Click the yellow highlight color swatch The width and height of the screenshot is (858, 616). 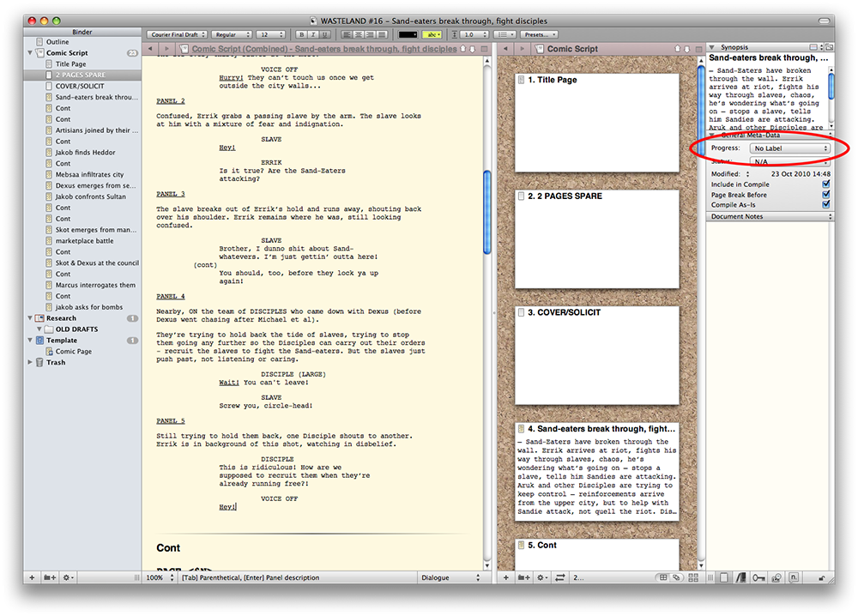(432, 34)
